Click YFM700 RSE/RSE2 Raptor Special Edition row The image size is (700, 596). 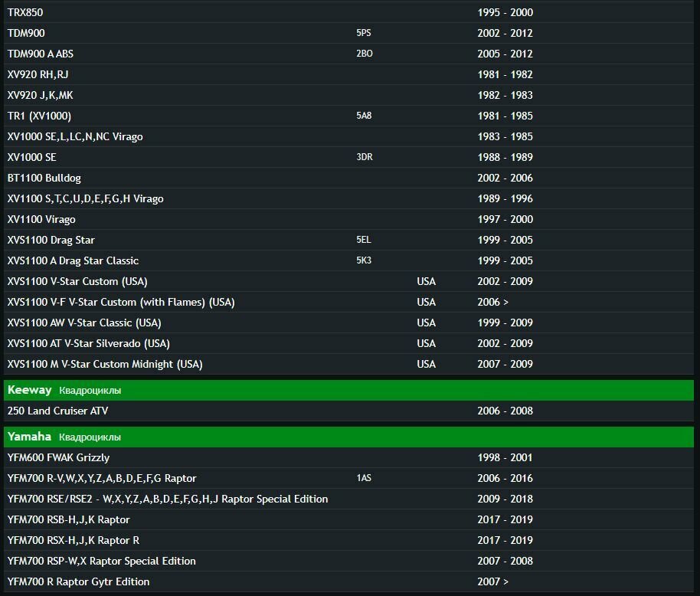[348, 499]
